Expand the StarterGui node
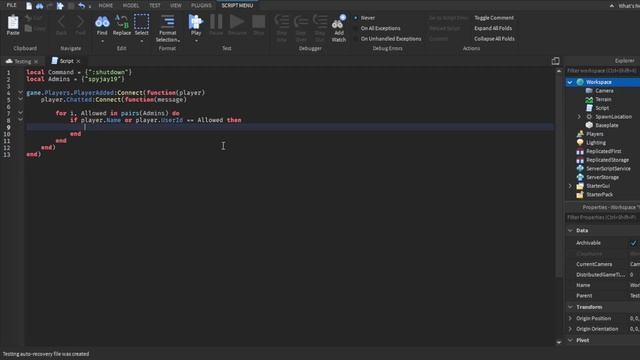Screen dimensions: 640x360 (570, 186)
